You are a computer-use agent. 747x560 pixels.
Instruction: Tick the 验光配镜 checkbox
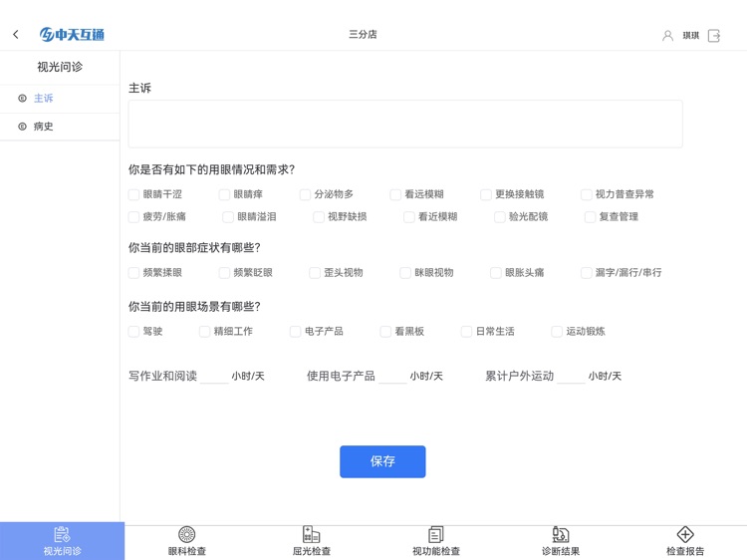tap(500, 217)
